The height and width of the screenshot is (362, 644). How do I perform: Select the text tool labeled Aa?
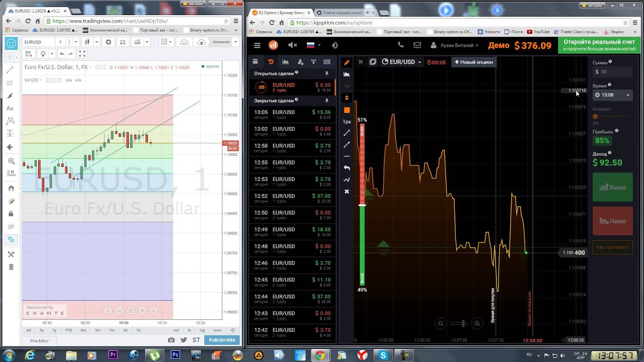10,108
